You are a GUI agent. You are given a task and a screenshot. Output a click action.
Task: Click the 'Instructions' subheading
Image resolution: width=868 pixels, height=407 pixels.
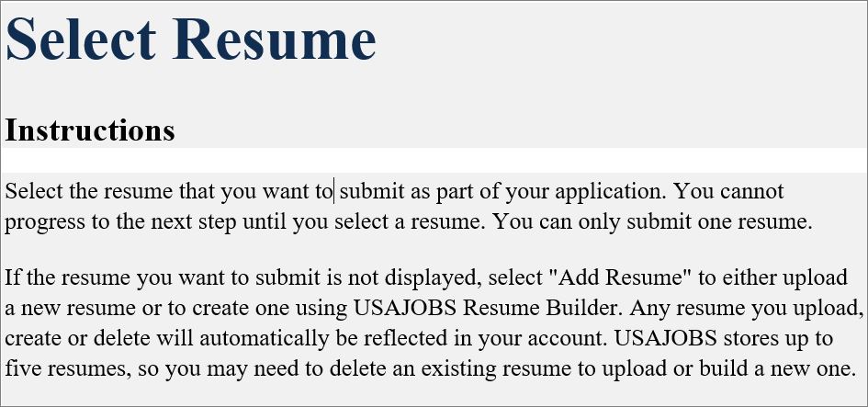(90, 130)
